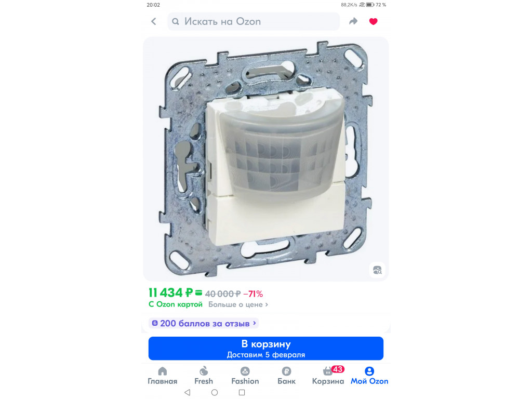Share this product with the arrow icon

(353, 21)
